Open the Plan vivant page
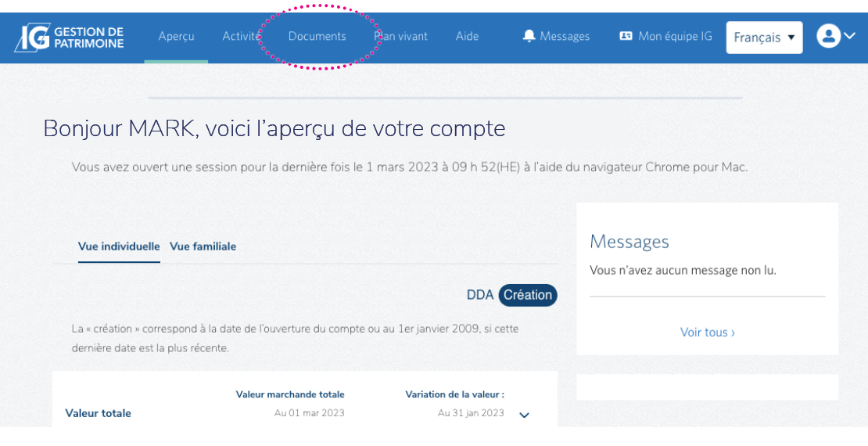The image size is (868, 446). pos(401,36)
